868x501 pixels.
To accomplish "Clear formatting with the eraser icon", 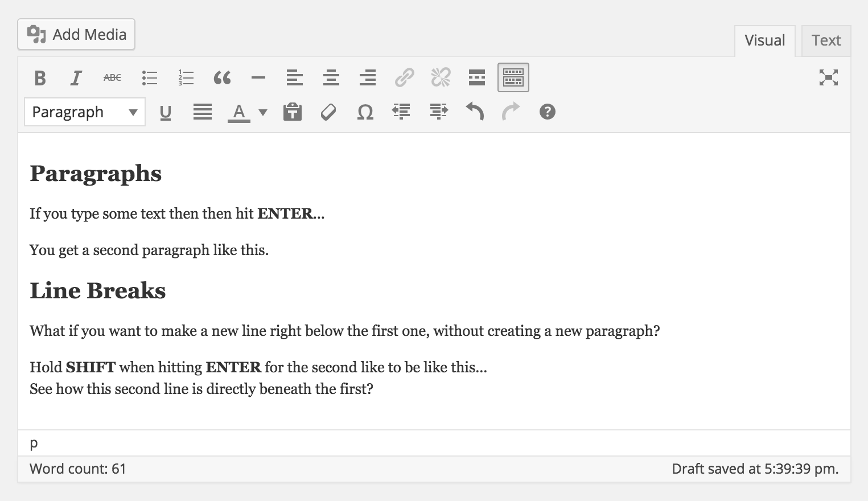I will coord(328,112).
